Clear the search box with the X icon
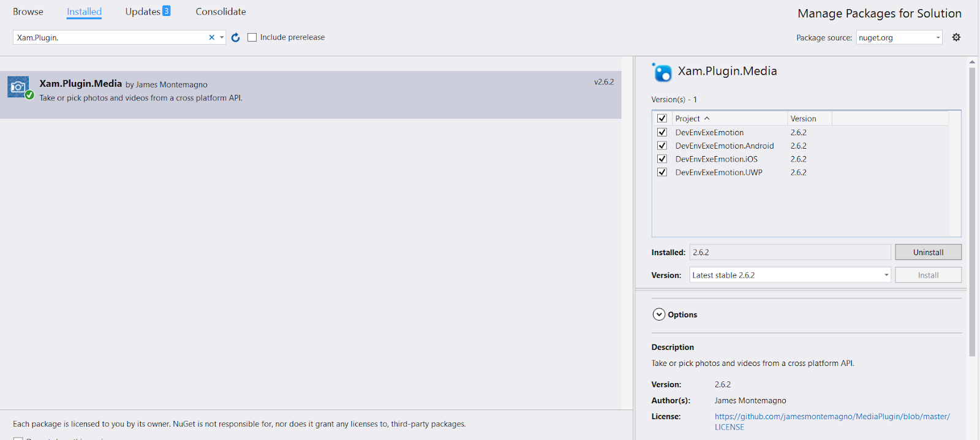Viewport: 980px width, 440px height. pyautogui.click(x=212, y=37)
